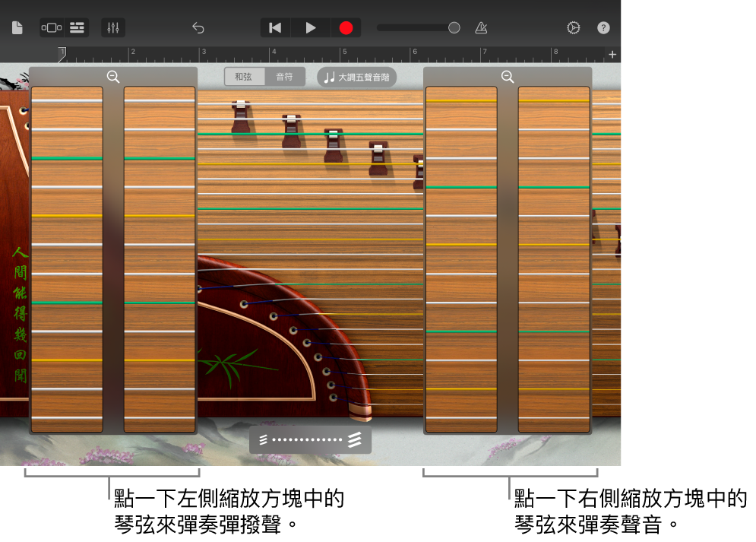Add song section with plus button
The image size is (756, 542).
612,55
